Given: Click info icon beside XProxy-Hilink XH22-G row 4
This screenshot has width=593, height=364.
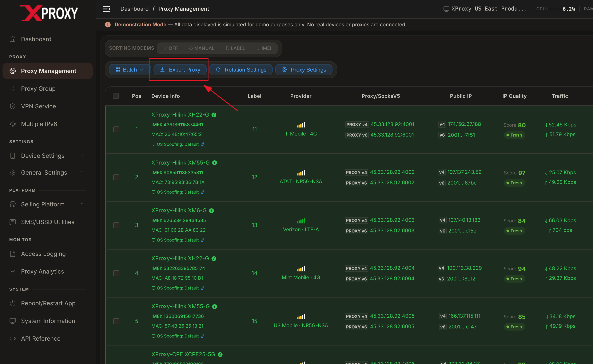Looking at the screenshot, I should click(214, 259).
